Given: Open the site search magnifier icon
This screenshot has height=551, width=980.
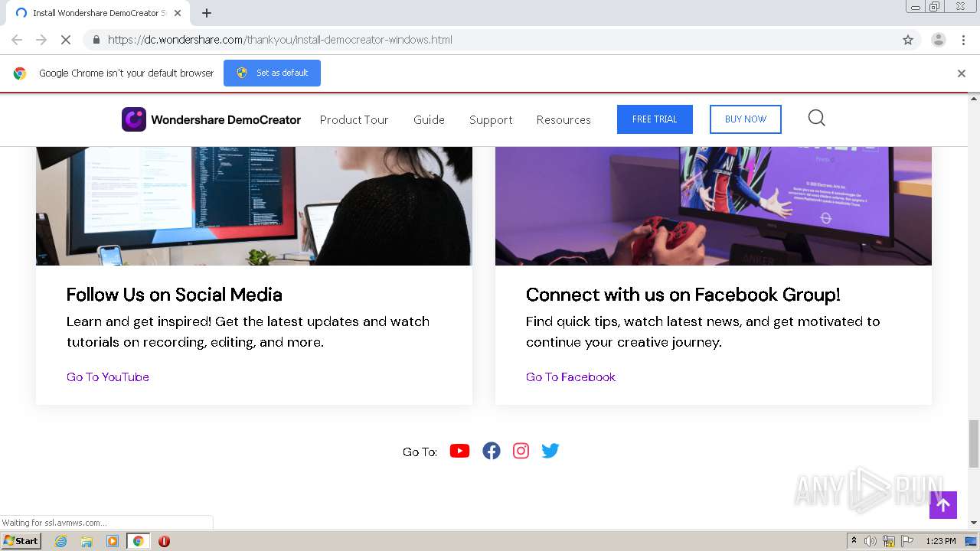Looking at the screenshot, I should click(x=817, y=118).
